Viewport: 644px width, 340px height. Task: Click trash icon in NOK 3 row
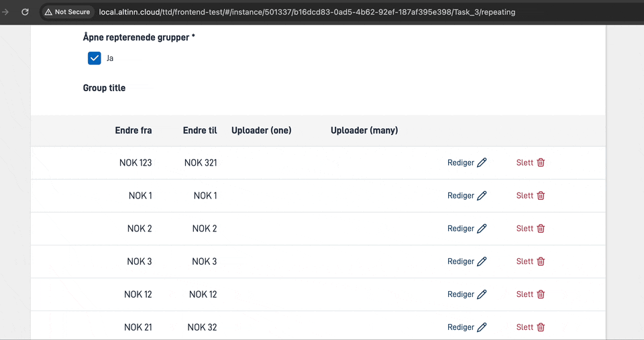click(541, 262)
